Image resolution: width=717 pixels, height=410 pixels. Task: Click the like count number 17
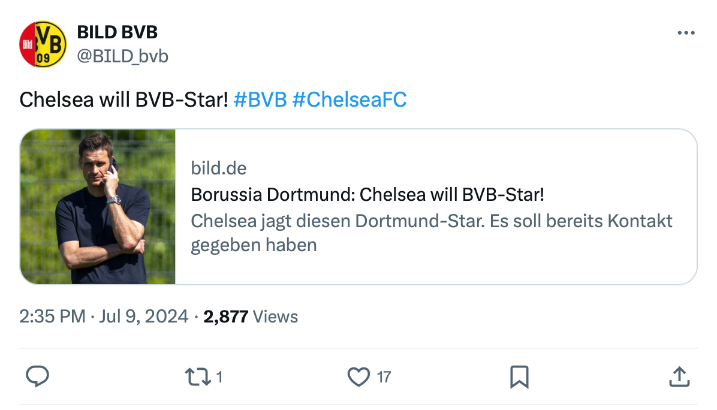point(383,377)
